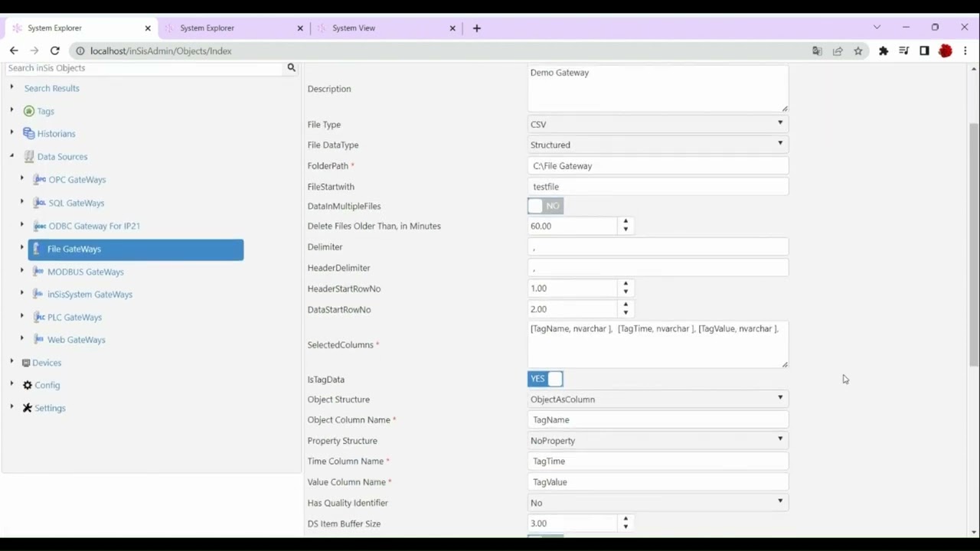This screenshot has width=980, height=551.
Task: Expand the Historians tree node
Action: (x=11, y=132)
